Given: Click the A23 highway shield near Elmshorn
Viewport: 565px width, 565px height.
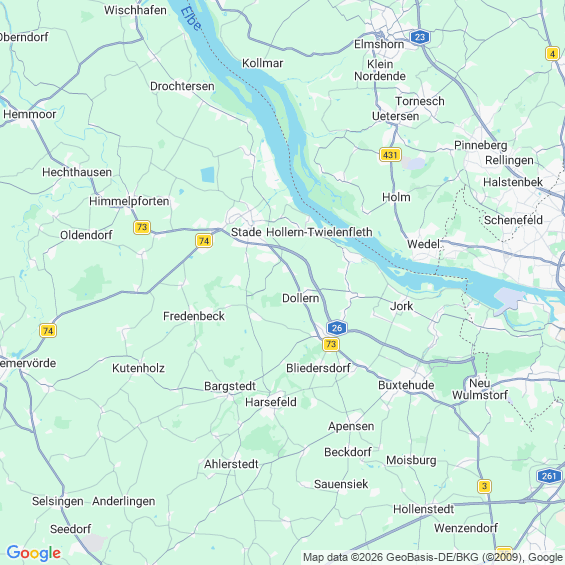Looking at the screenshot, I should tap(420, 37).
